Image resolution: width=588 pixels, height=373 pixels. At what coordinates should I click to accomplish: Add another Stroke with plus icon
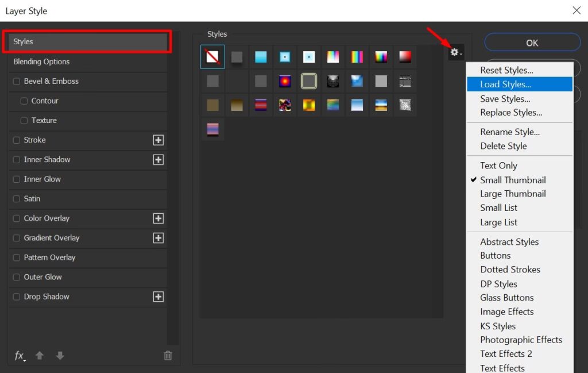click(158, 140)
